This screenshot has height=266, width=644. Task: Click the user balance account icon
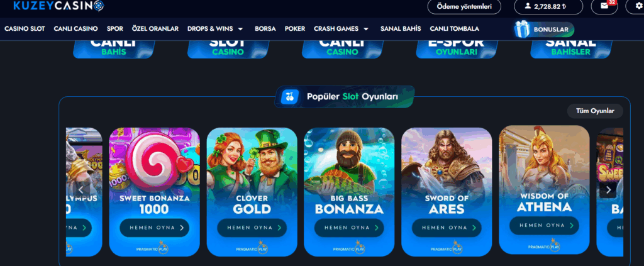tap(528, 6)
